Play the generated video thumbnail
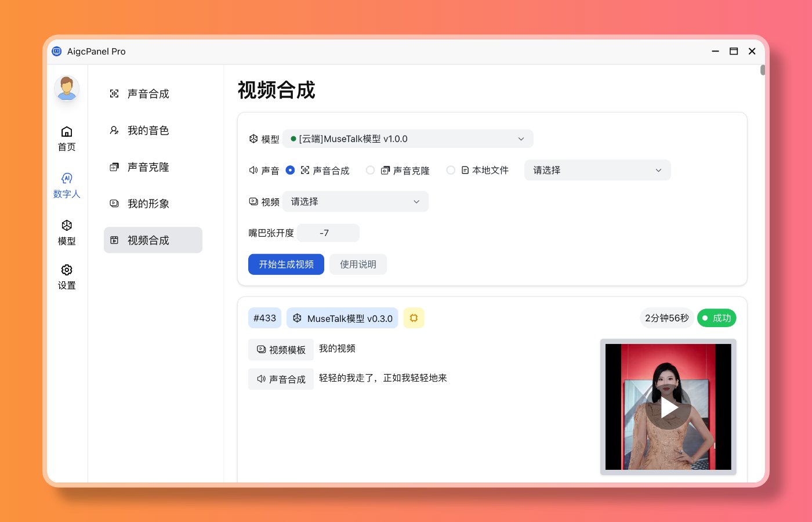 click(x=669, y=407)
